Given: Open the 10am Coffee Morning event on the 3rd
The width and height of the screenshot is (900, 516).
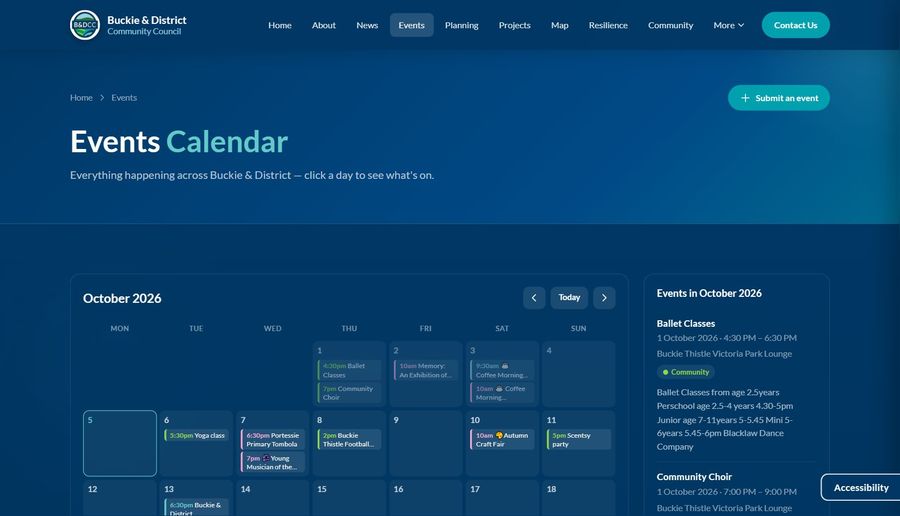Looking at the screenshot, I should [x=502, y=393].
